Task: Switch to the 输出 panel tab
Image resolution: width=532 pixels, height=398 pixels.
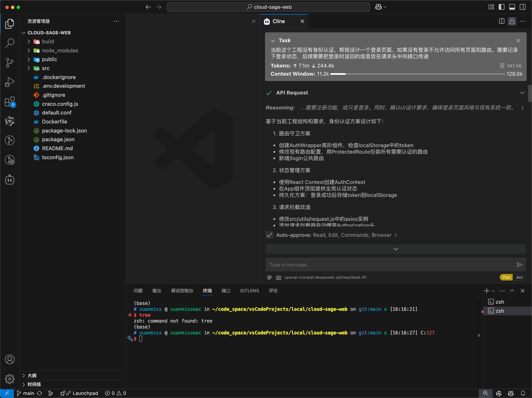Action: 157,291
